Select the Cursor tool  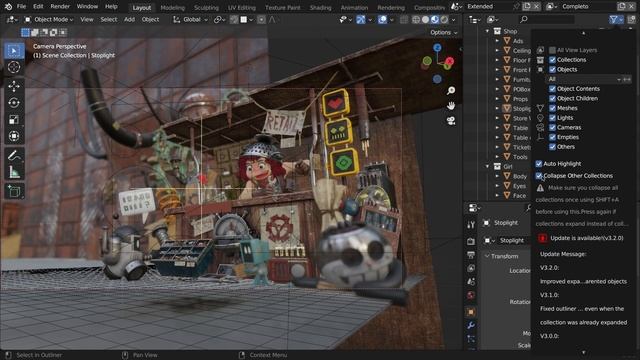[14, 67]
